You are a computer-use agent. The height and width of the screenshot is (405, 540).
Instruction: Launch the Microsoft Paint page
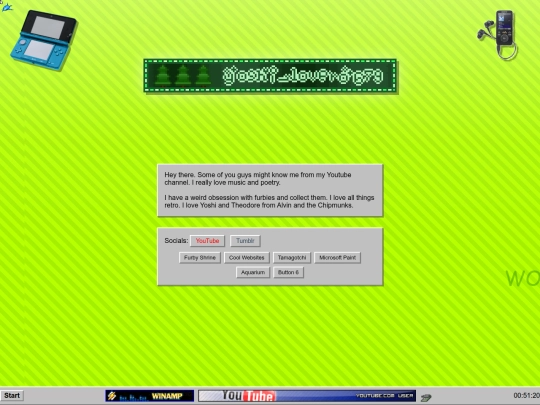coord(338,258)
